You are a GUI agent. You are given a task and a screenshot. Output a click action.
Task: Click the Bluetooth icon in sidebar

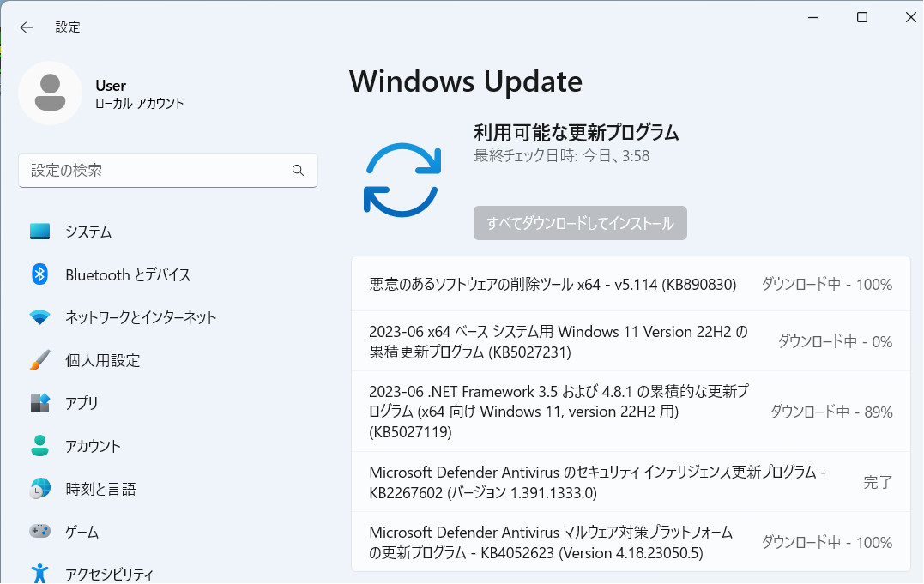coord(40,274)
